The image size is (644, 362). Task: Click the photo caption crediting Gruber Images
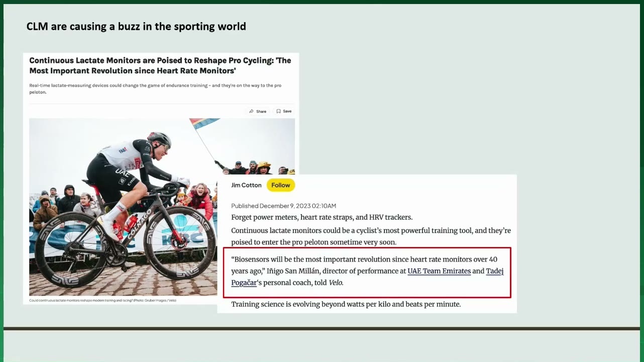pyautogui.click(x=102, y=300)
